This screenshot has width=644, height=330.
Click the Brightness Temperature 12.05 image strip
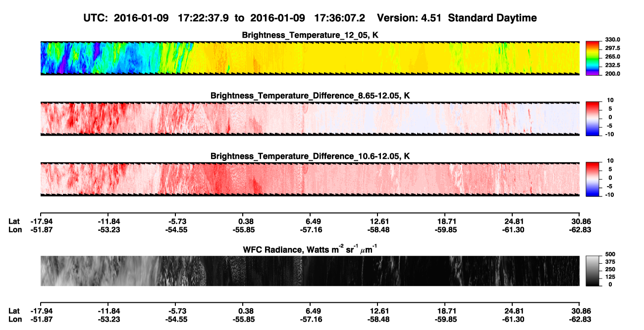(310, 58)
